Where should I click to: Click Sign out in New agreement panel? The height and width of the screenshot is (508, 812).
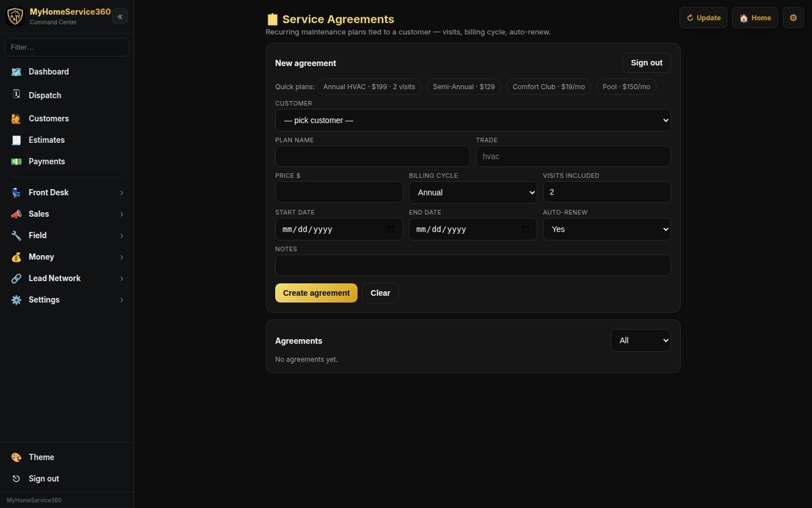point(646,63)
